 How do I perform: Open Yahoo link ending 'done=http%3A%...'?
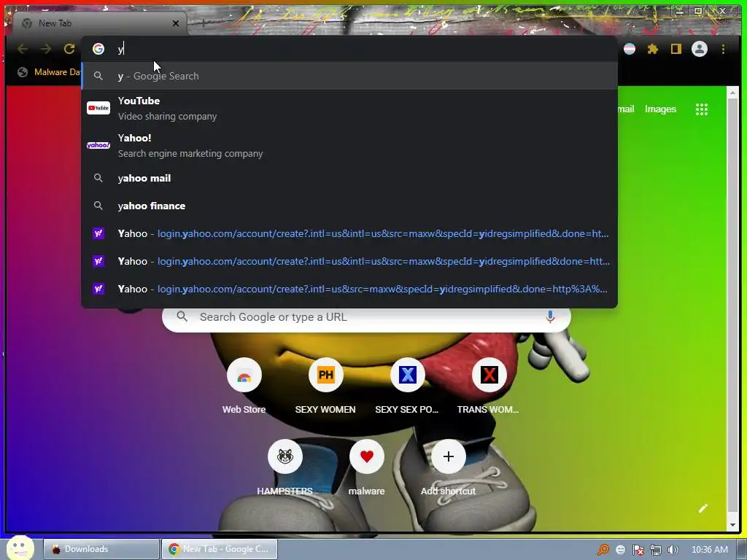coord(349,289)
